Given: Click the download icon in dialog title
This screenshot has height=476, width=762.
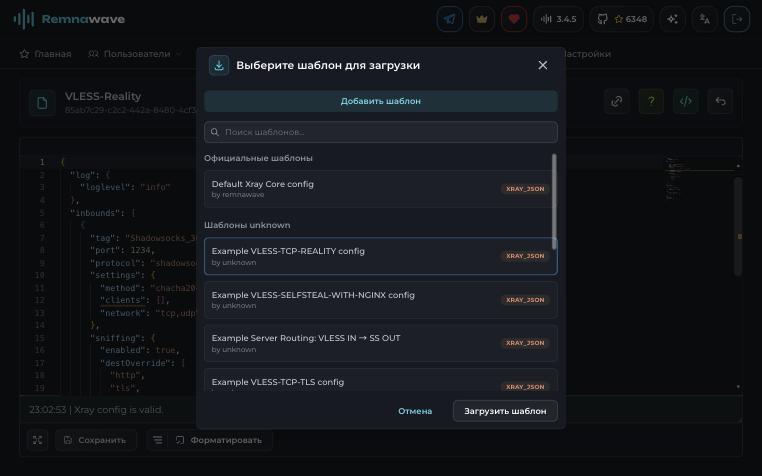Looking at the screenshot, I should (219, 65).
